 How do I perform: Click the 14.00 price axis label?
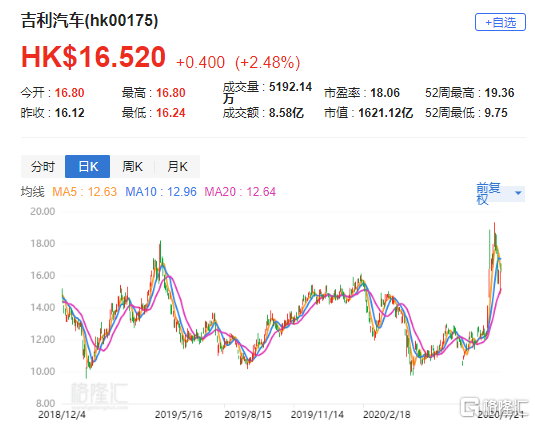click(x=42, y=308)
